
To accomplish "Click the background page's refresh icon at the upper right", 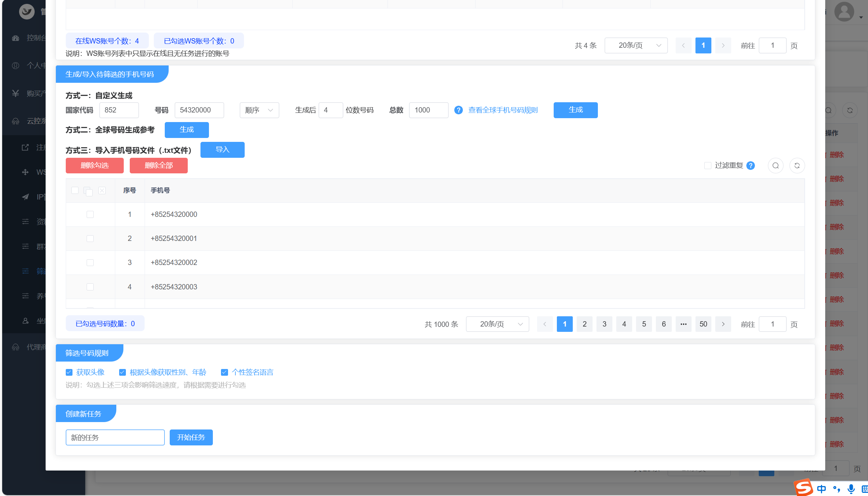I will 850,110.
